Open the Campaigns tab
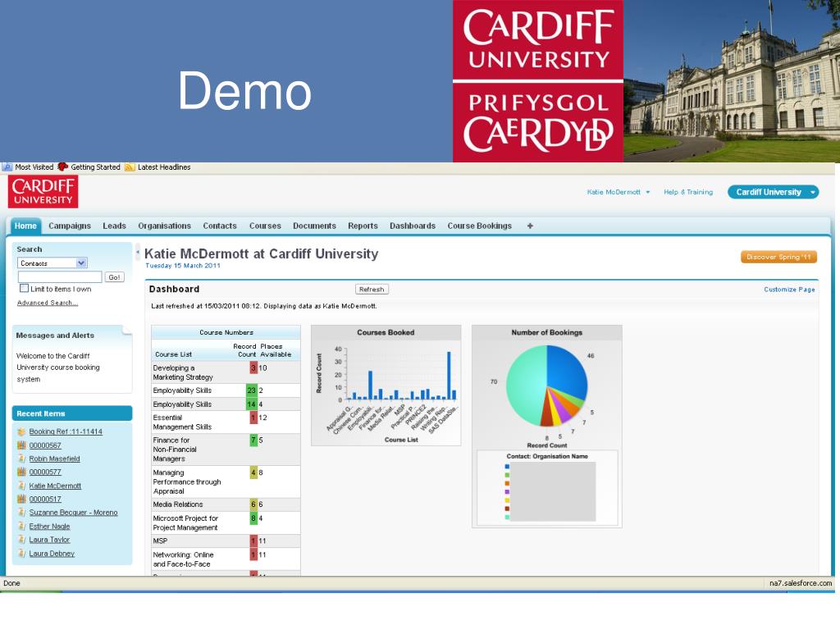Image resolution: width=840 pixels, height=630 pixels. 70,226
